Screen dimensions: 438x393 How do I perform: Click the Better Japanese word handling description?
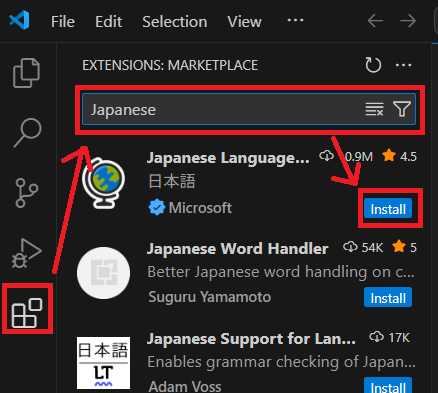(281, 272)
